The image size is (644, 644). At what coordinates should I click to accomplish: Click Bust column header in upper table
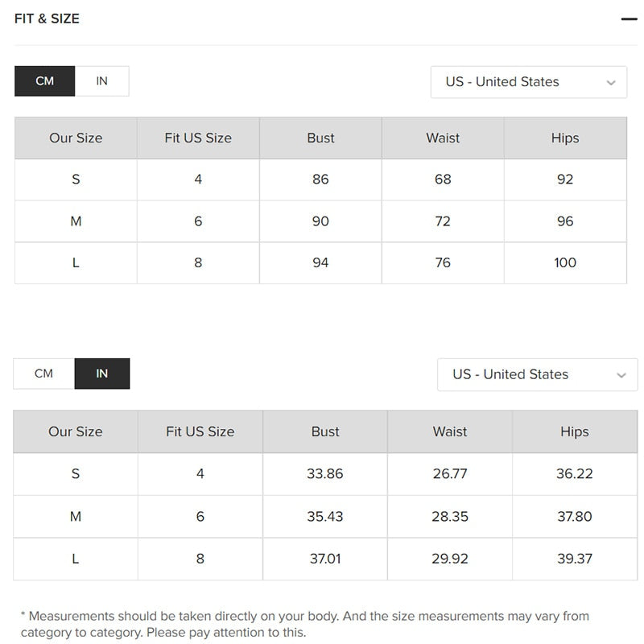(320, 138)
